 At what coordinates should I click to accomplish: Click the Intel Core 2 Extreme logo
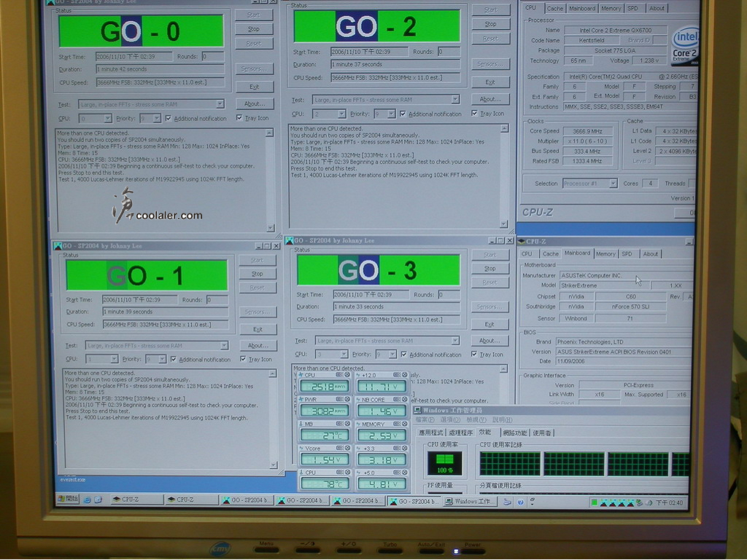point(685,46)
